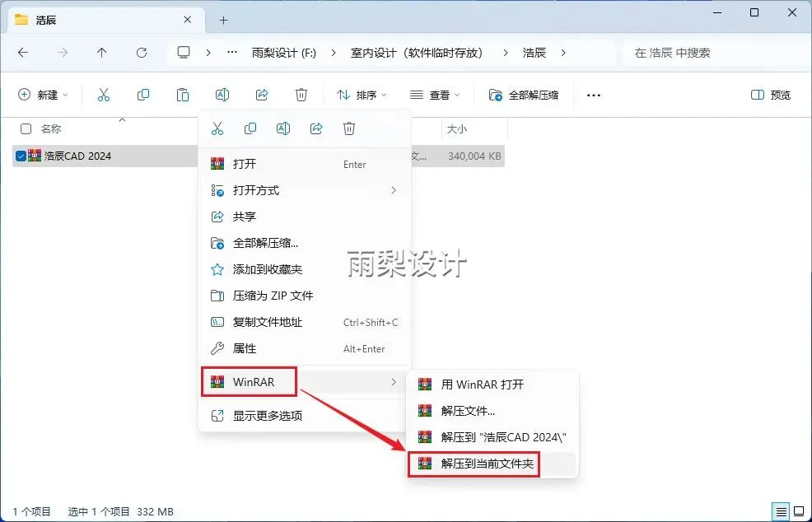Click the 全部解压缩 toolbar button
The image size is (812, 522).
524,95
